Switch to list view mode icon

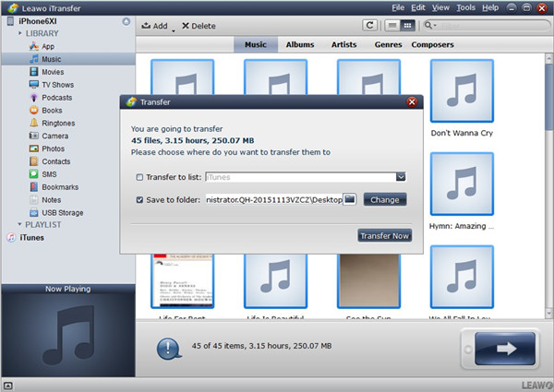click(394, 26)
